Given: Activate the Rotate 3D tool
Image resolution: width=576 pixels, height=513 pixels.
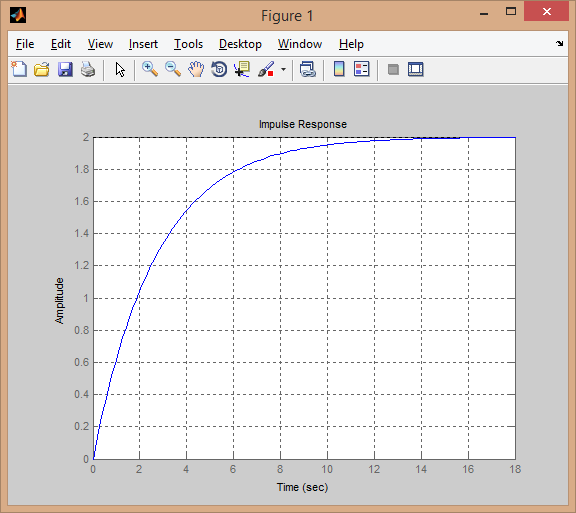Looking at the screenshot, I should [219, 69].
